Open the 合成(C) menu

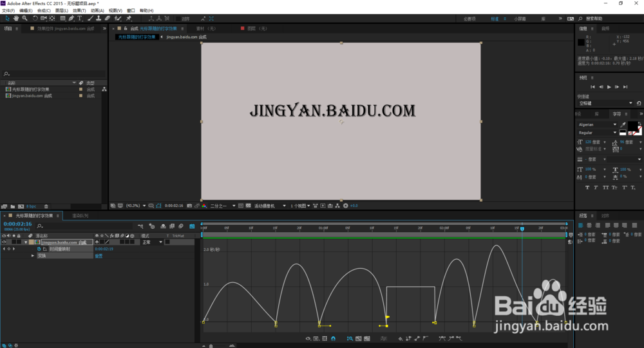[x=44, y=11]
